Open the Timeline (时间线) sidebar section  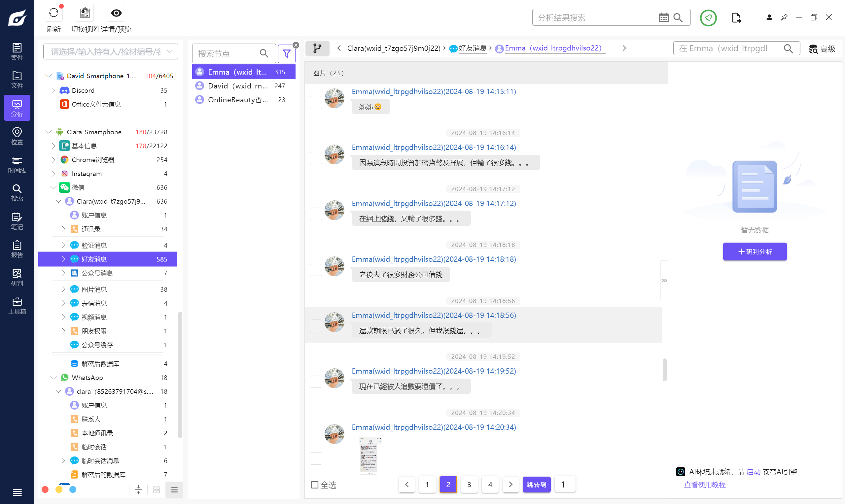click(x=17, y=165)
